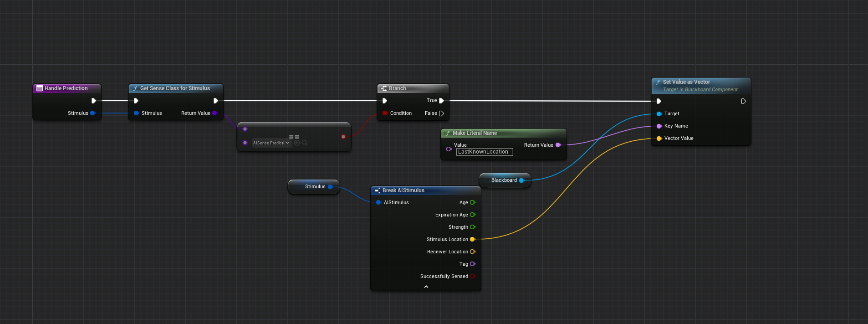This screenshot has width=868, height=324.
Task: Click the Branch node's flow icon
Action: pos(384,88)
